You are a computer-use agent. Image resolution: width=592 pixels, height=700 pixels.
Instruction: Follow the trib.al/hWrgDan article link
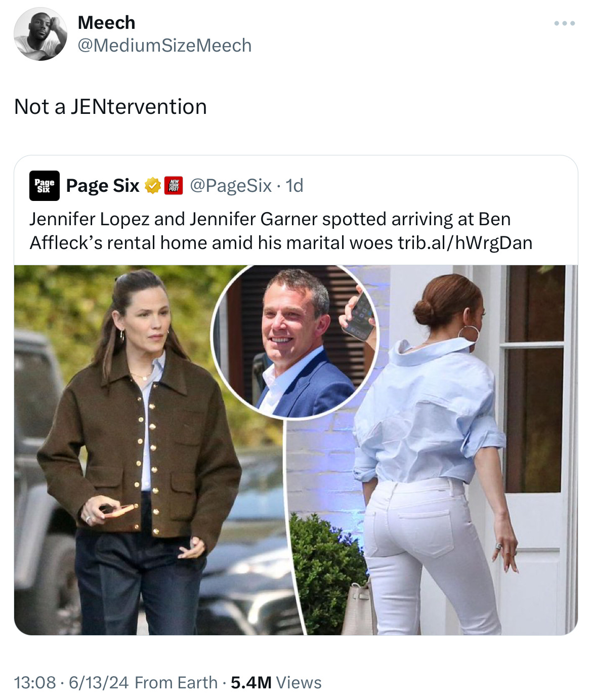tap(465, 243)
